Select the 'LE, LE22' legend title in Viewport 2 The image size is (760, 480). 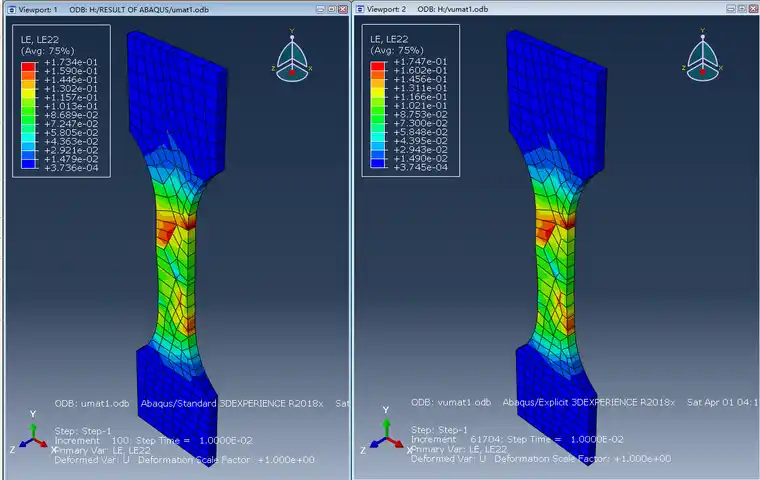[x=389, y=39]
